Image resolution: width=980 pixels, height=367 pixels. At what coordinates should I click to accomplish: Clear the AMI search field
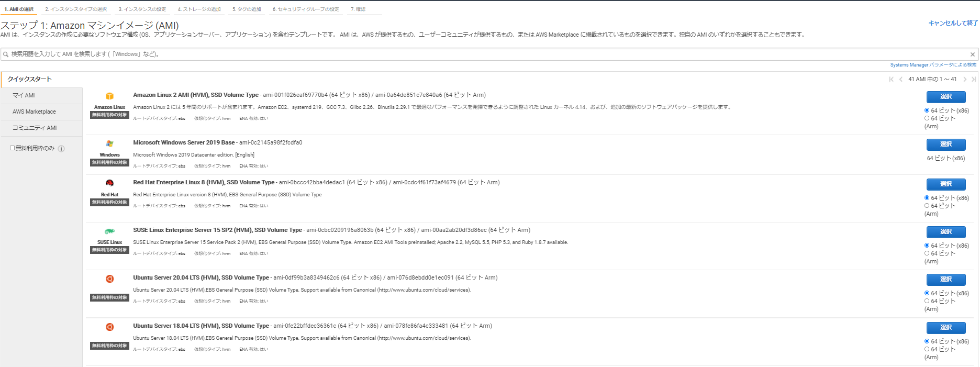coord(973,54)
